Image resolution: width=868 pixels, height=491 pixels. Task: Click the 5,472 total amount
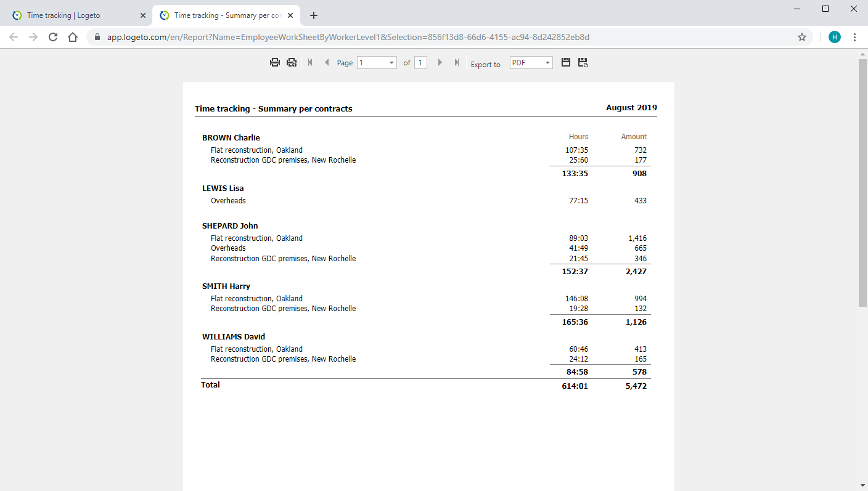click(x=636, y=386)
